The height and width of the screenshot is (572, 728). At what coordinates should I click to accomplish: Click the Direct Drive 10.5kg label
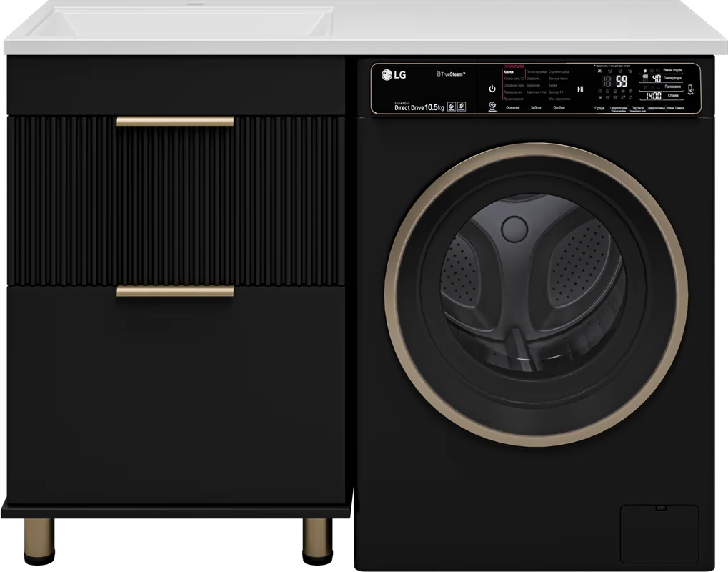click(419, 108)
